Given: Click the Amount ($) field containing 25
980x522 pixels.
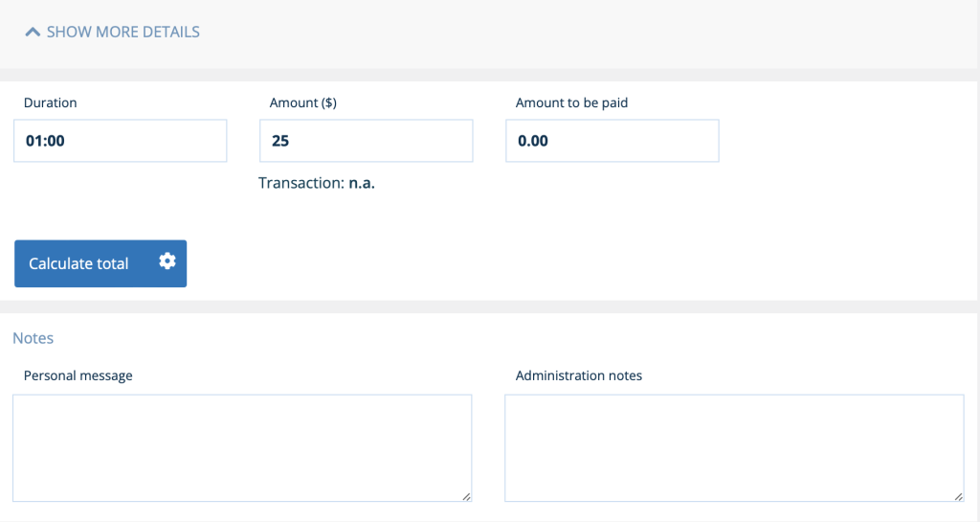Looking at the screenshot, I should pyautogui.click(x=366, y=141).
